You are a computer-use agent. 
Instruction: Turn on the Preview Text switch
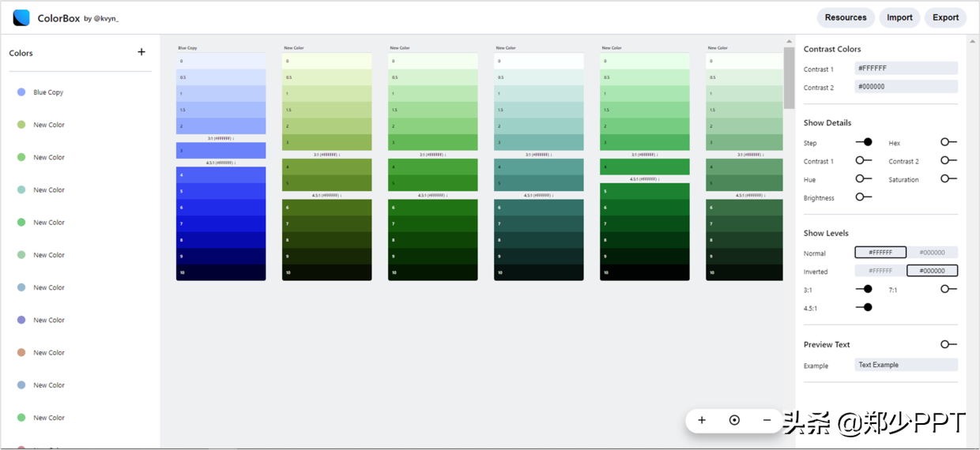948,344
